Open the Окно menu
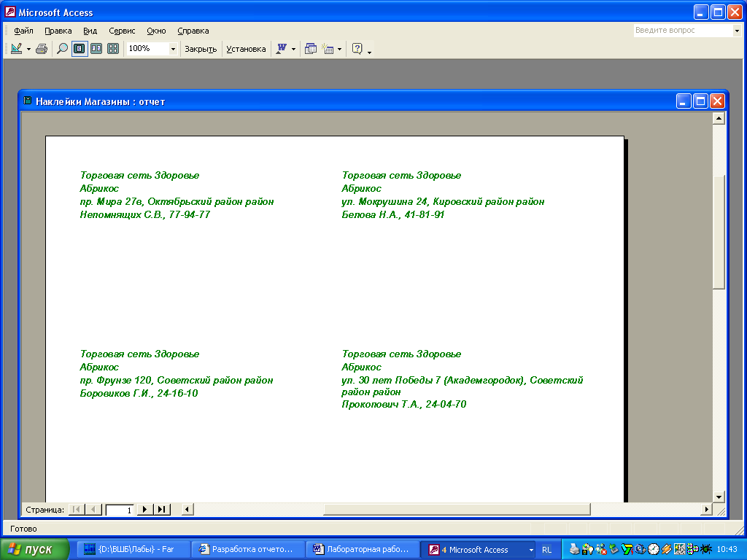Screen dimensions: 747x560 (x=156, y=31)
